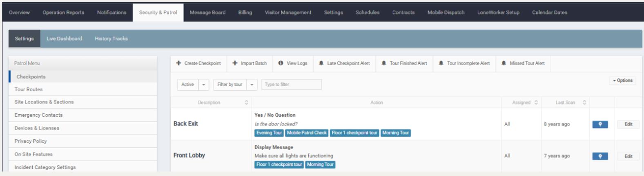Screen dimensions: 644x176
Task: Switch to the History Tracks sub-tab
Action: pyautogui.click(x=111, y=39)
